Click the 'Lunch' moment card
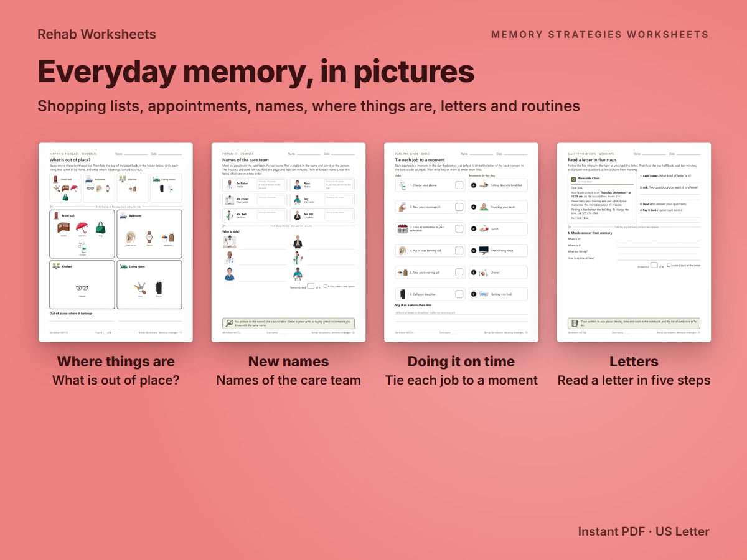Screen dimensions: 747x560 coord(498,229)
